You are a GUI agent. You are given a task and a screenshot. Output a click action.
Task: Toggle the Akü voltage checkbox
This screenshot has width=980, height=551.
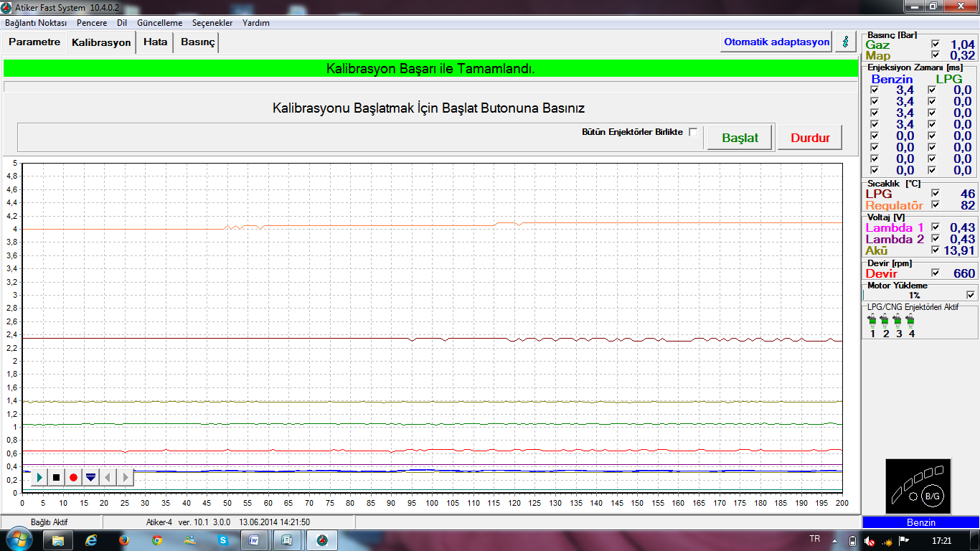[935, 250]
